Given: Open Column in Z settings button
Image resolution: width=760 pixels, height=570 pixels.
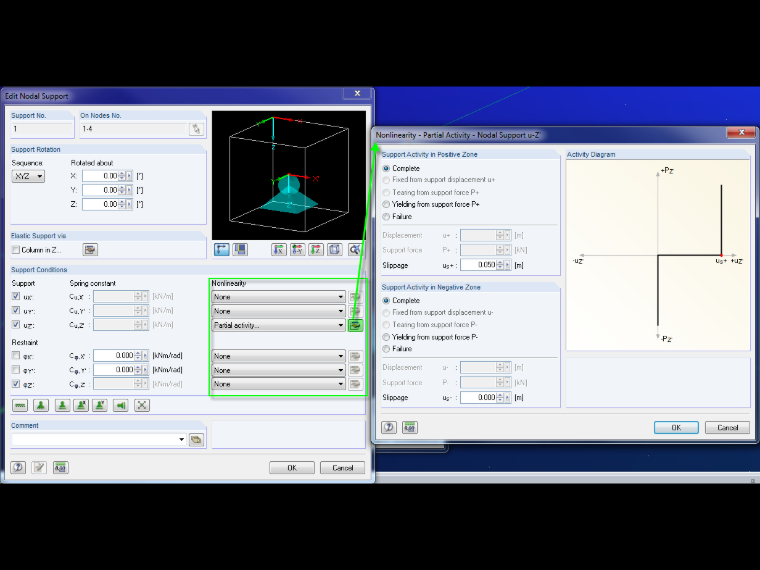Looking at the screenshot, I should pos(90,250).
